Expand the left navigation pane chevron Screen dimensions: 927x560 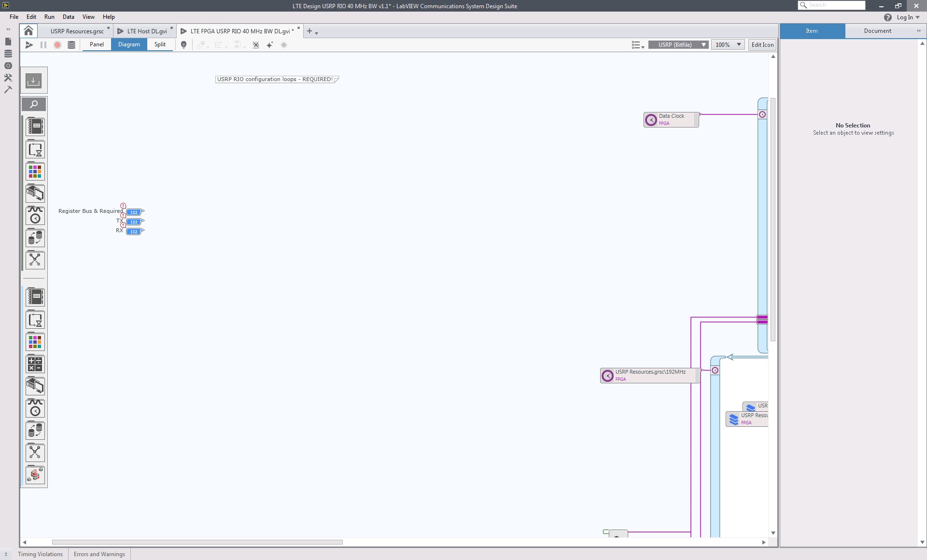coord(8,29)
